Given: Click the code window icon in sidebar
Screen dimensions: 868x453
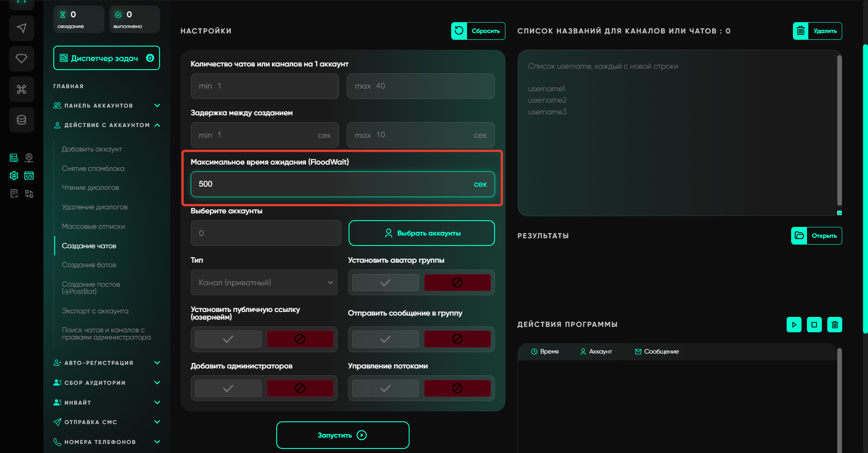Looking at the screenshot, I should coord(29,175).
